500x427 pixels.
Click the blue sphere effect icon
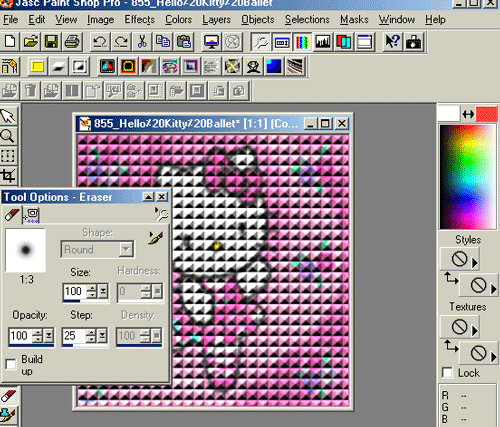[x=274, y=66]
